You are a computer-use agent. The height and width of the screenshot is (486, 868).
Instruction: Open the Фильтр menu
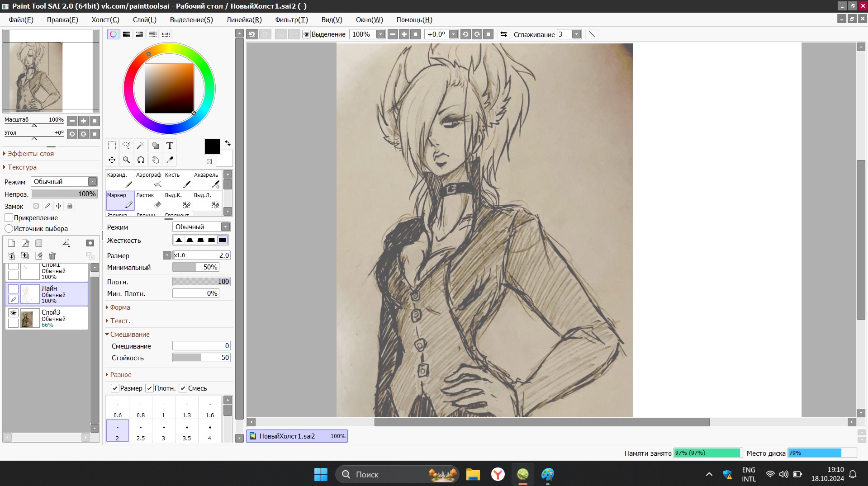tap(291, 20)
